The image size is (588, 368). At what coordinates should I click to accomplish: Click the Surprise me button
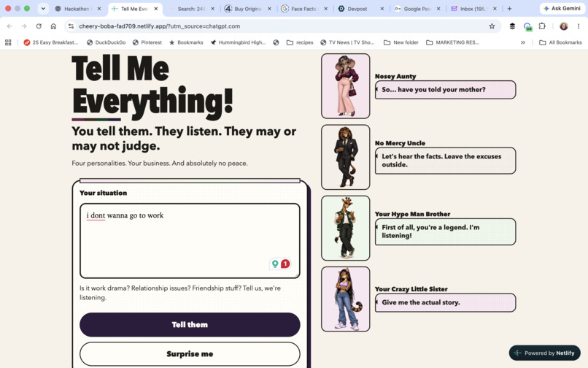(190, 353)
